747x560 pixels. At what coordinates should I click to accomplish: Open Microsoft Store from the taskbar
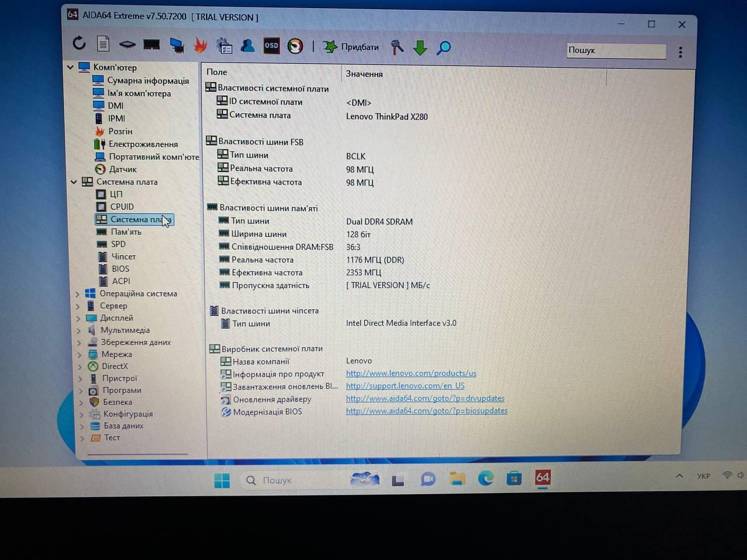coord(514,479)
